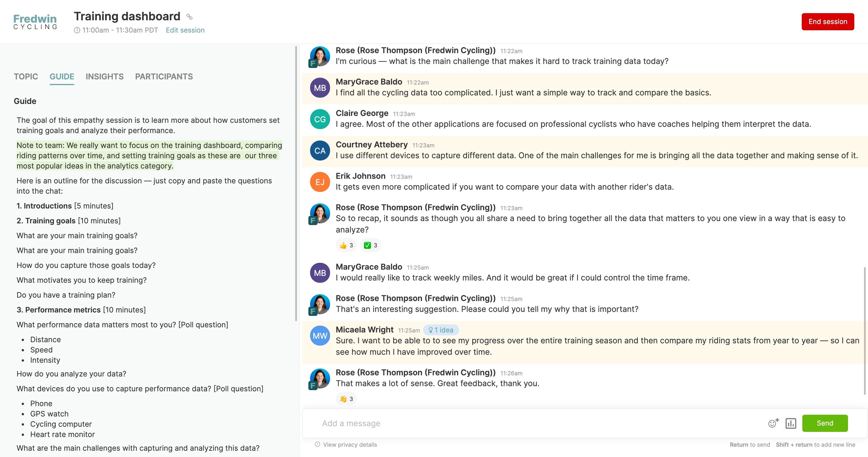
Task: Click the End session button
Action: tap(827, 22)
